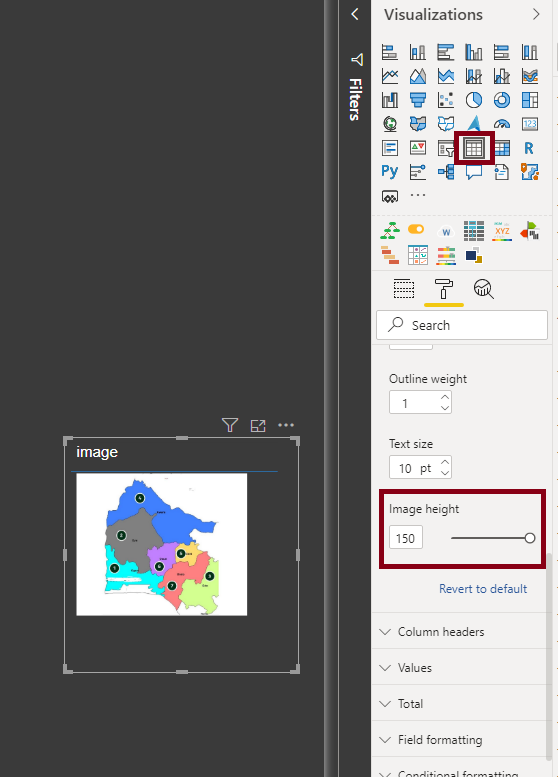
Task: Select the Azure map arrow visual
Action: click(474, 122)
